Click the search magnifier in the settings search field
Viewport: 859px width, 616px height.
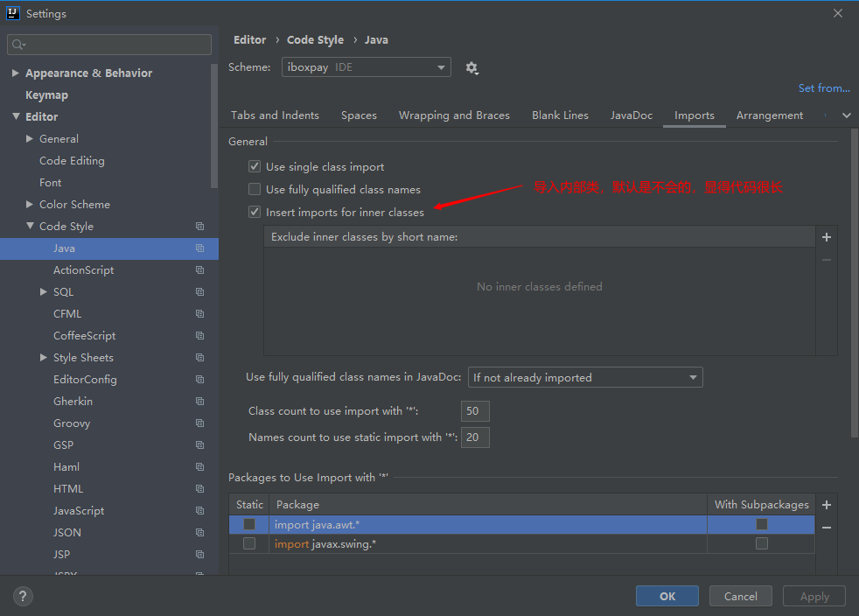coord(17,44)
